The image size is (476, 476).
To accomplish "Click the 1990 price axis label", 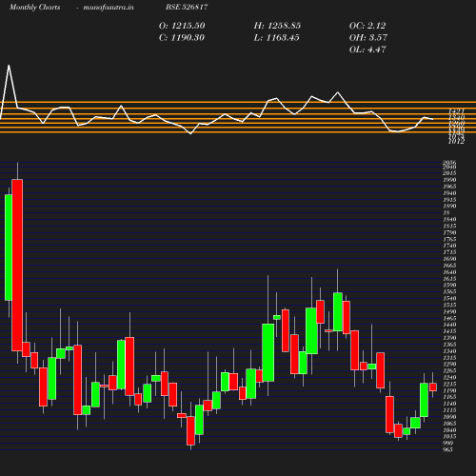I will [449, 180].
